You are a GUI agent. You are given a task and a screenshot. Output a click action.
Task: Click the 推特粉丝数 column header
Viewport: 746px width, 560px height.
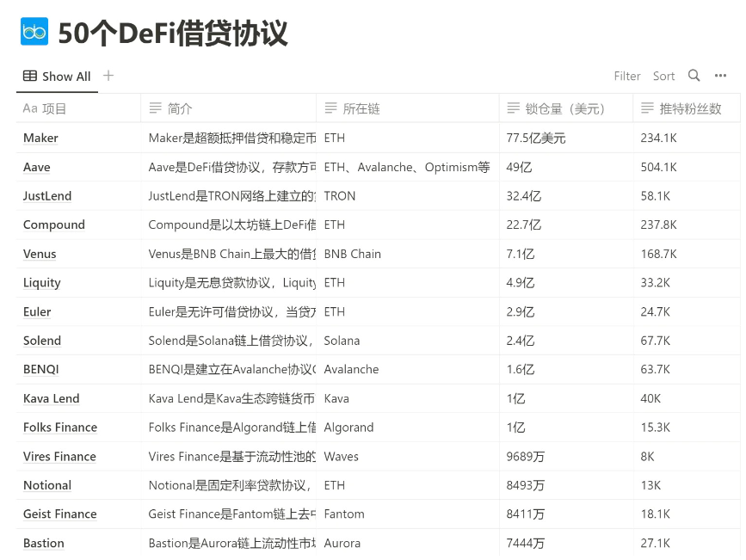coord(687,108)
